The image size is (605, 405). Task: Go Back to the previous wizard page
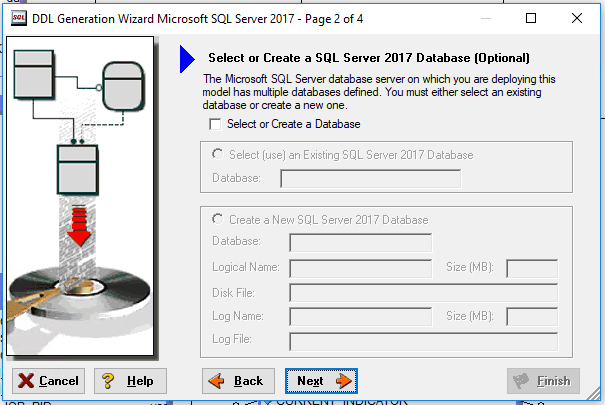point(238,381)
